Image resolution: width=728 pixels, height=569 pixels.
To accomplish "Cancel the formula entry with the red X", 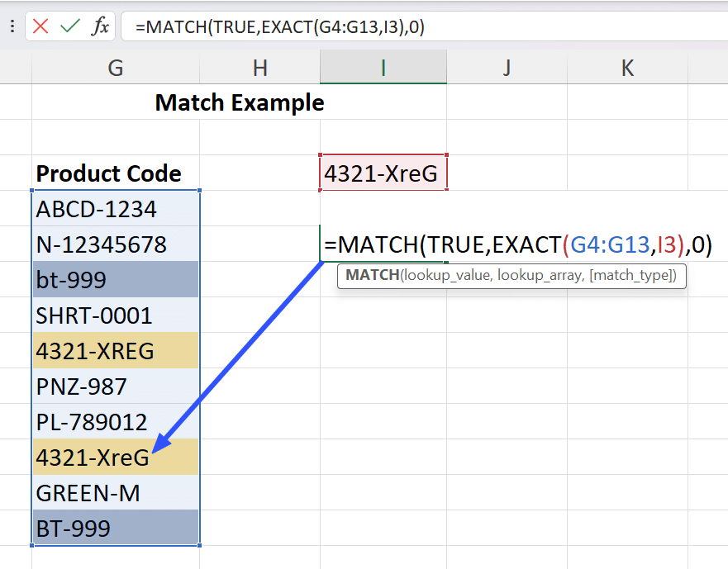I will (40, 26).
